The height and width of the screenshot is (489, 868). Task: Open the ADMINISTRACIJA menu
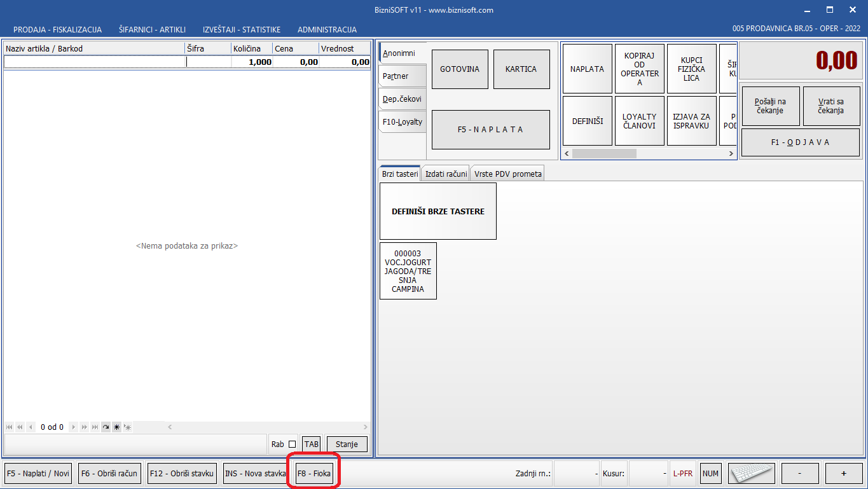tap(327, 30)
